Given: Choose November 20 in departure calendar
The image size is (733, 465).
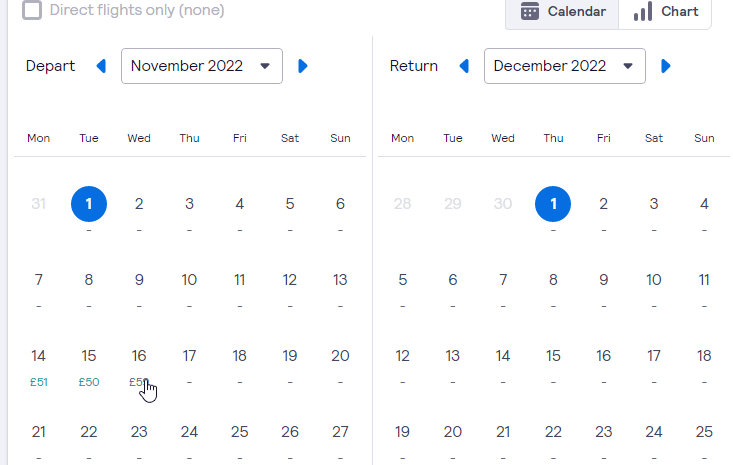Looking at the screenshot, I should [340, 356].
